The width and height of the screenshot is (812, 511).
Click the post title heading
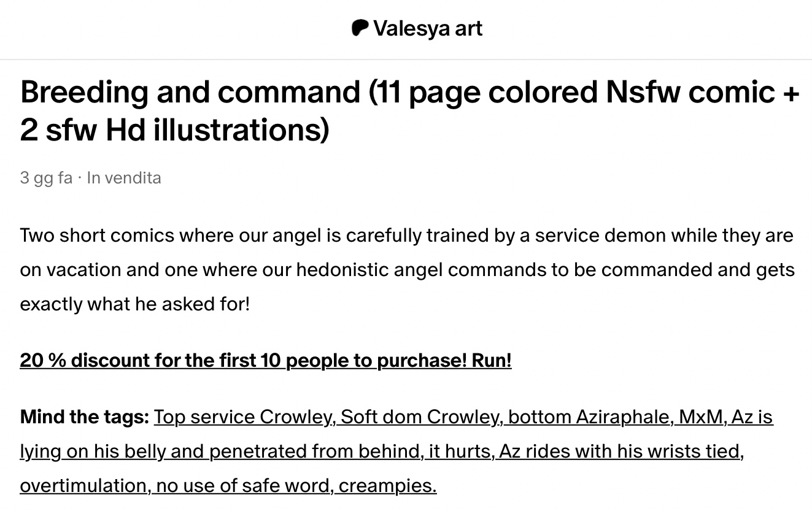coord(409,92)
